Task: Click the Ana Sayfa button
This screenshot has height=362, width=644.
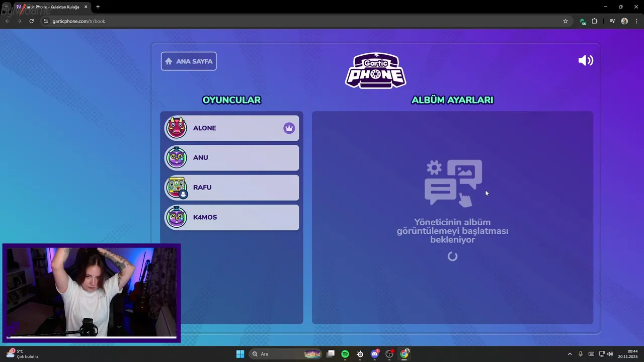Action: [189, 61]
